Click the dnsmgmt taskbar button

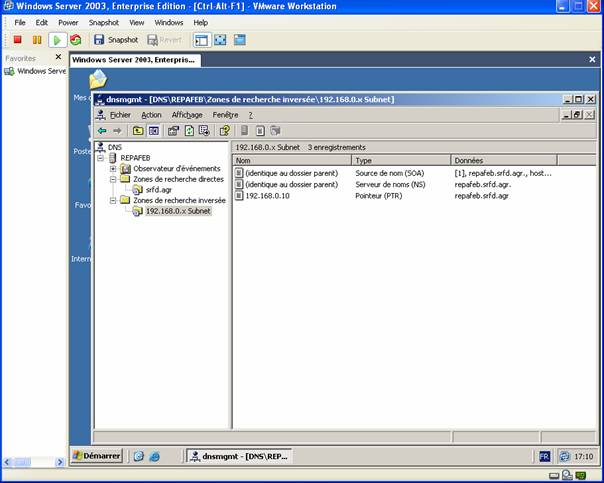click(239, 456)
